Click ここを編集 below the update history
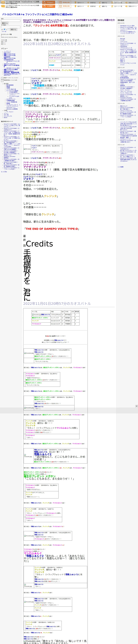The image size is (138, 644). tap(120, 167)
